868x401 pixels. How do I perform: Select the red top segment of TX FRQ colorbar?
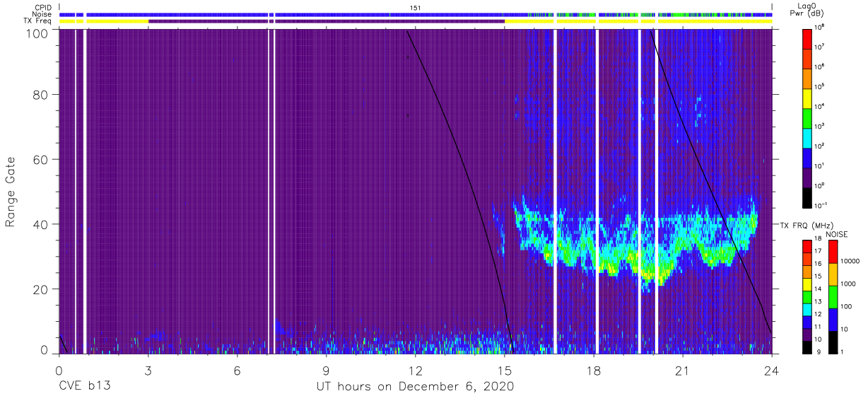(807, 247)
